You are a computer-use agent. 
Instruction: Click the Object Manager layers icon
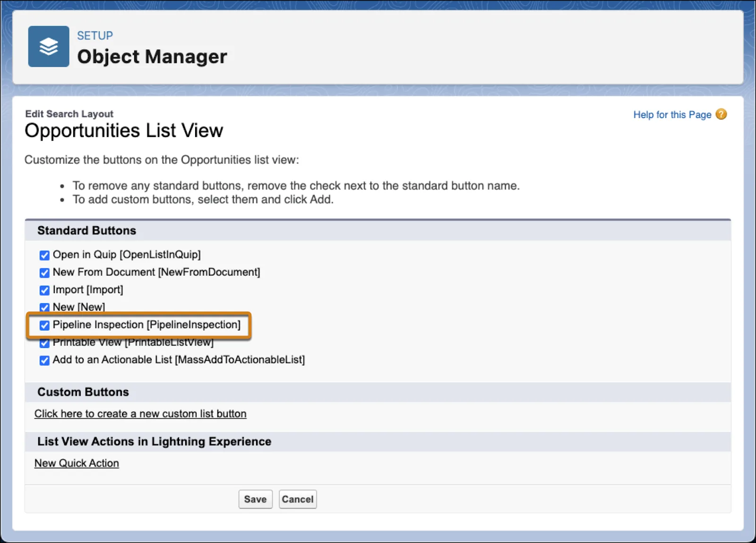[49, 46]
